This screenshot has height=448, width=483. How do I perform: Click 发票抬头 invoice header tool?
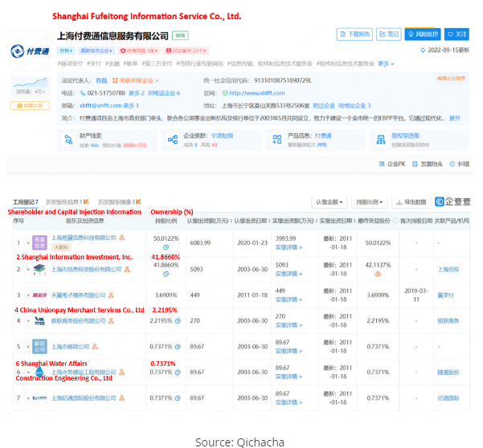tap(428, 164)
